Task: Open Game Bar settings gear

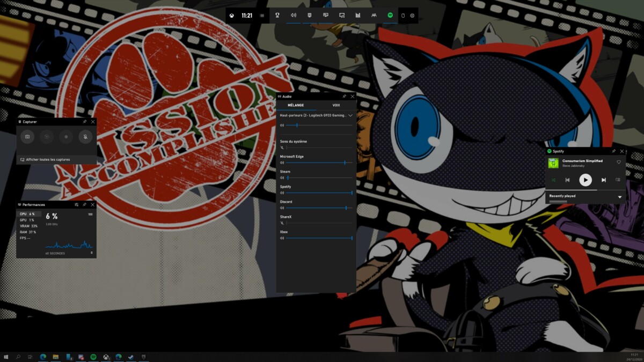Action: click(x=412, y=16)
